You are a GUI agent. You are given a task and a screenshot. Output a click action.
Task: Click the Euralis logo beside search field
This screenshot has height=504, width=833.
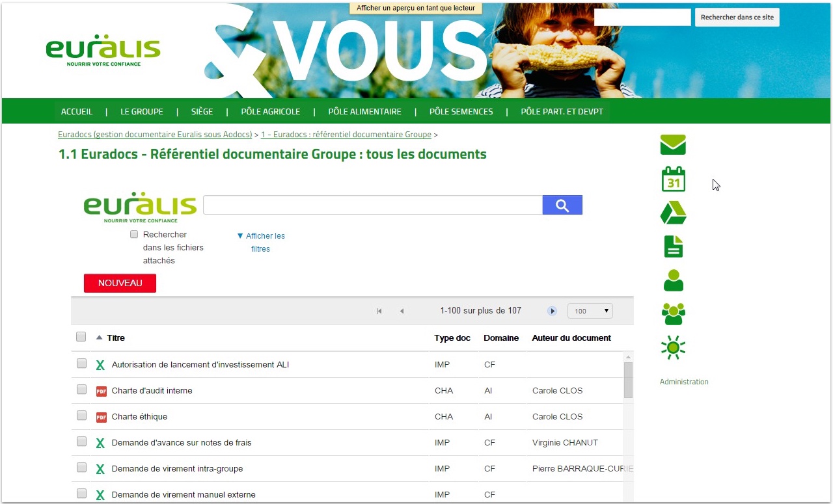(140, 207)
